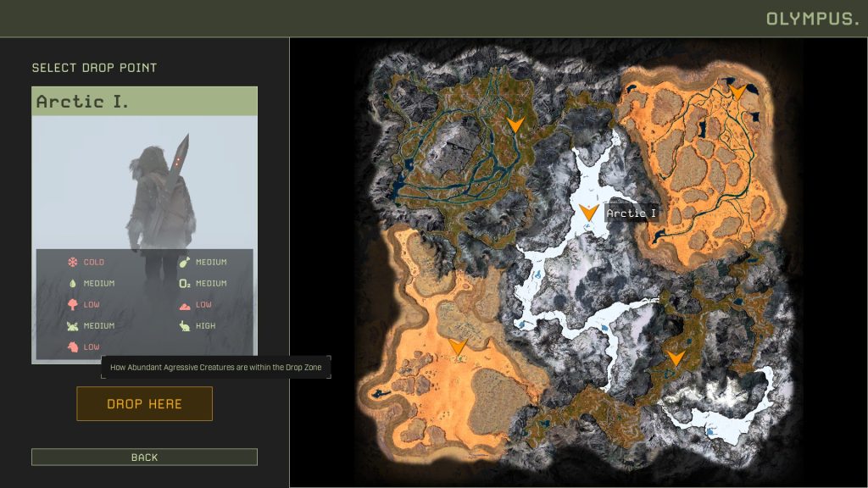Select the northwest forest drop marker
This screenshot has height=488, width=868.
pos(515,124)
